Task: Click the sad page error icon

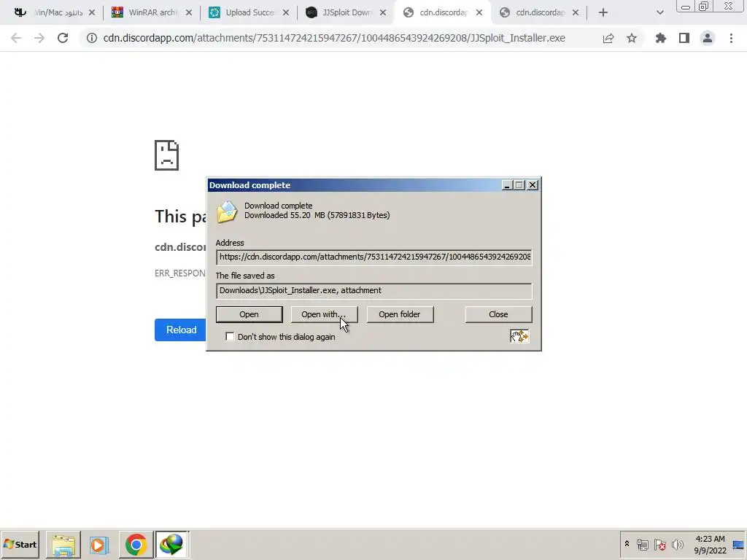Action: (167, 155)
